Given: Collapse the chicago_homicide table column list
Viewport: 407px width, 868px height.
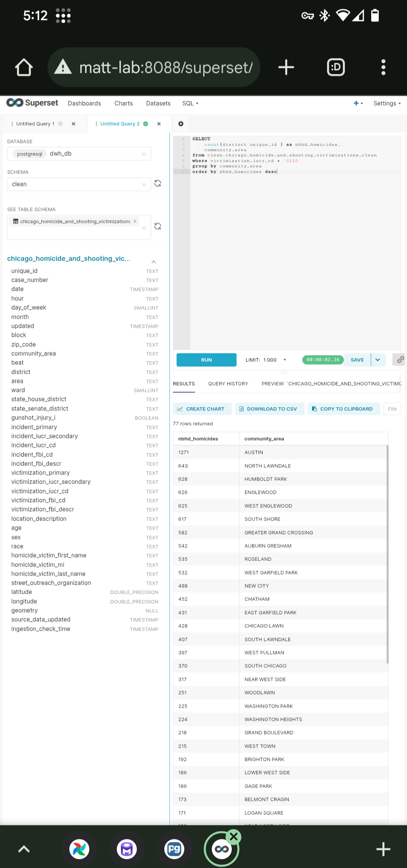Looking at the screenshot, I should pyautogui.click(x=153, y=261).
